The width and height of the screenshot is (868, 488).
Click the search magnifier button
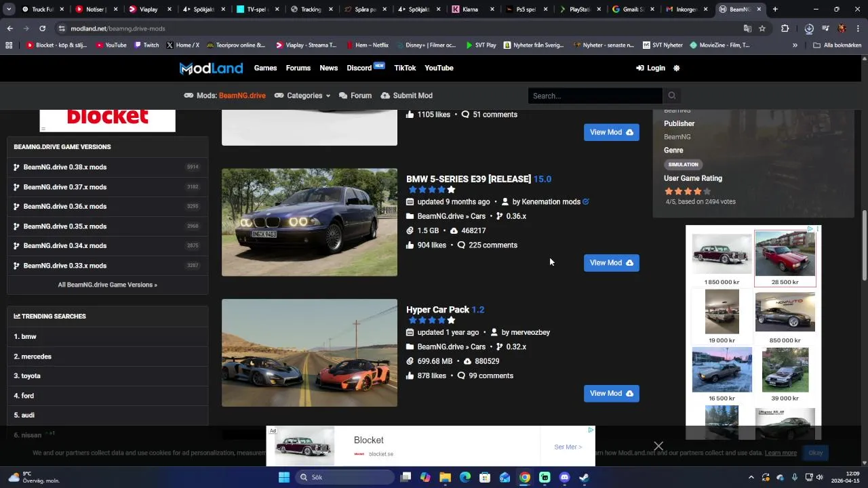point(671,96)
